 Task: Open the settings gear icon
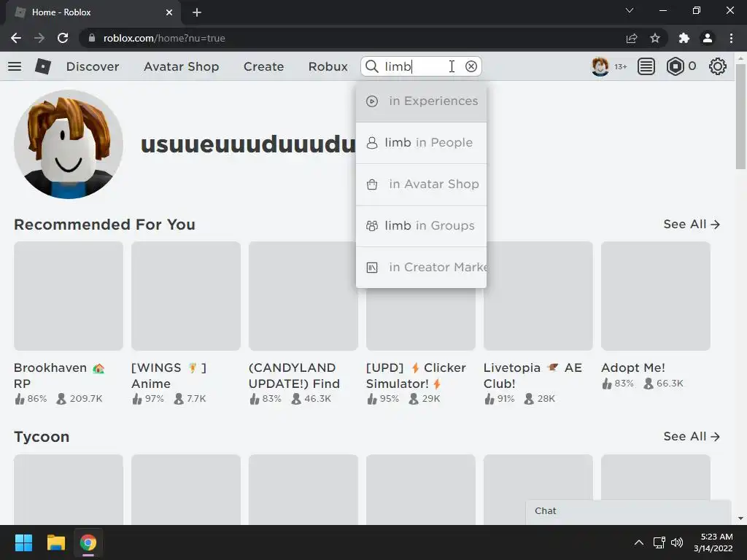coord(718,66)
